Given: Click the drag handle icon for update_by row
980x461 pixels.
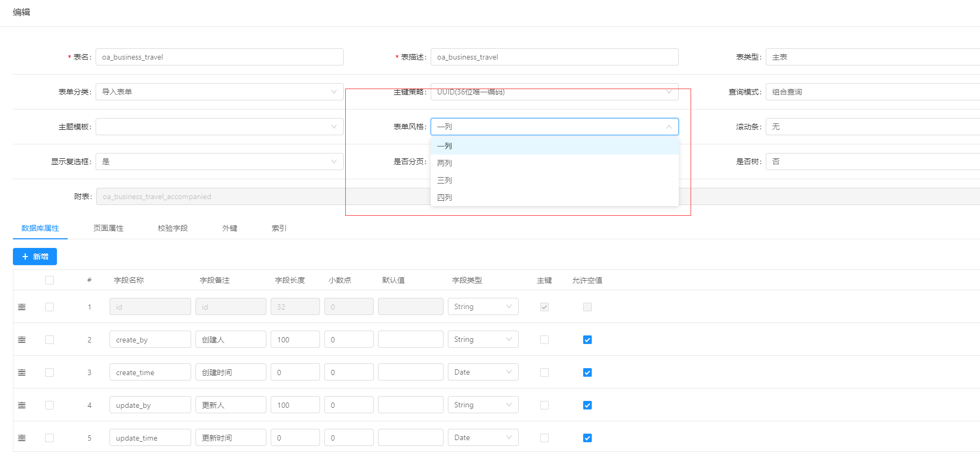Looking at the screenshot, I should [22, 405].
